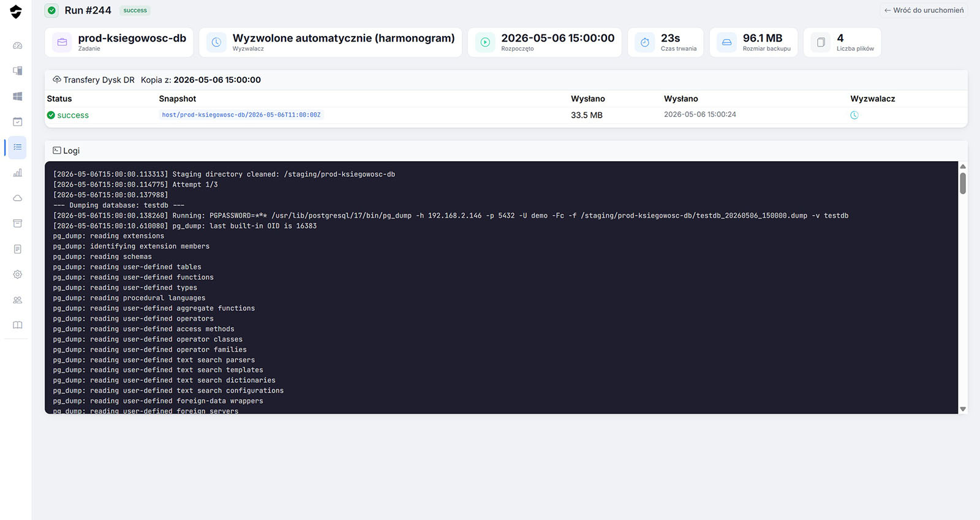The width and height of the screenshot is (980, 520).
Task: Click the Wyzwalacz column header
Action: (x=873, y=99)
